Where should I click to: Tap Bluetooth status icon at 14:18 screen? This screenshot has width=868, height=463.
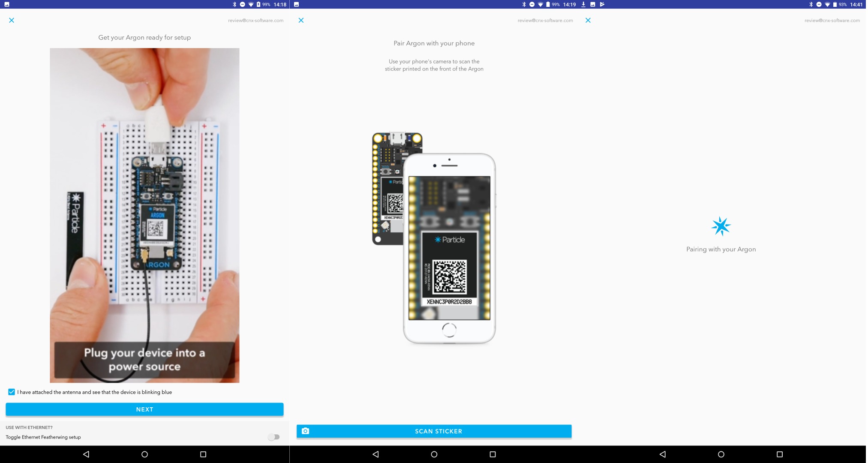234,4
